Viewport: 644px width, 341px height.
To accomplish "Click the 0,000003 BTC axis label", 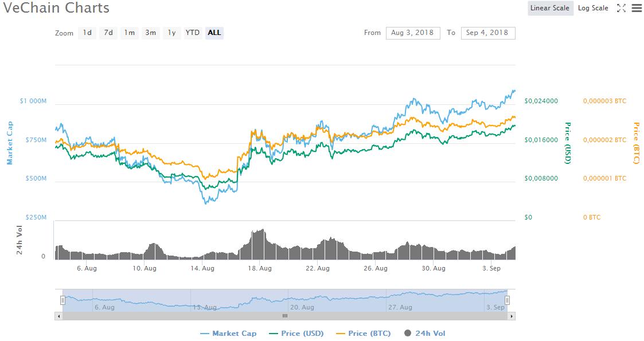I will pos(605,101).
